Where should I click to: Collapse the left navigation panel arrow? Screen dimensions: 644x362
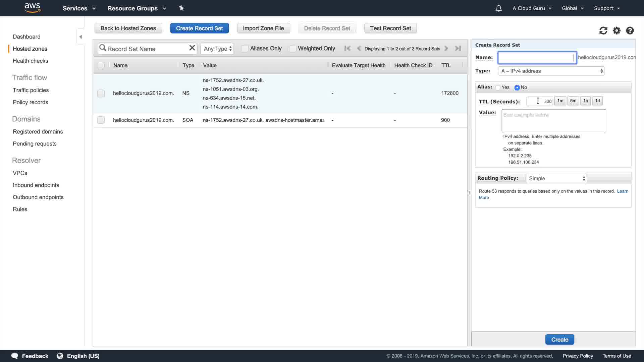80,37
